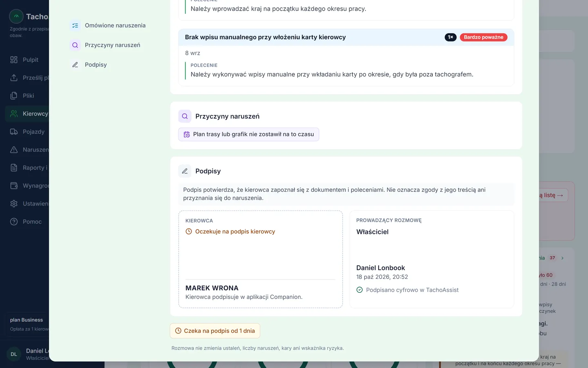Image resolution: width=588 pixels, height=368 pixels.
Task: Click the 'Plan trasy lub grafik' cause chip
Action: click(x=249, y=135)
